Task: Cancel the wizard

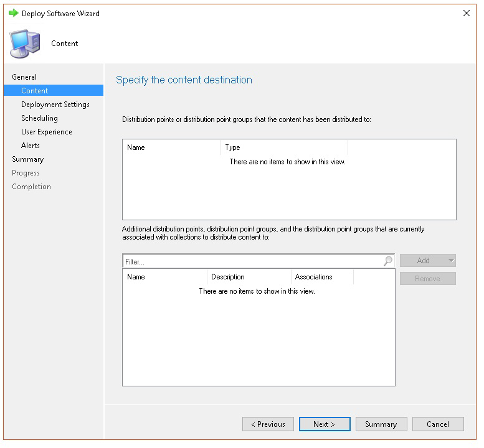Action: coord(438,424)
